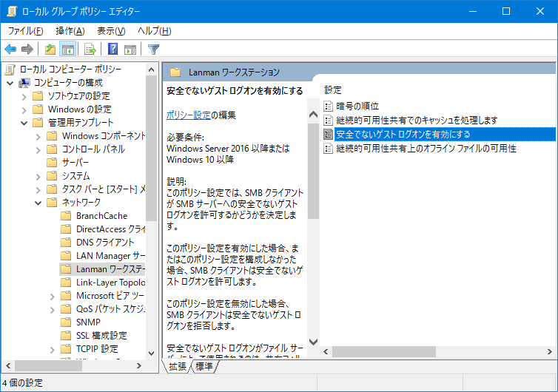Click the Forward arrow toolbar icon
Screen dimensions: 558x392
(x=27, y=49)
